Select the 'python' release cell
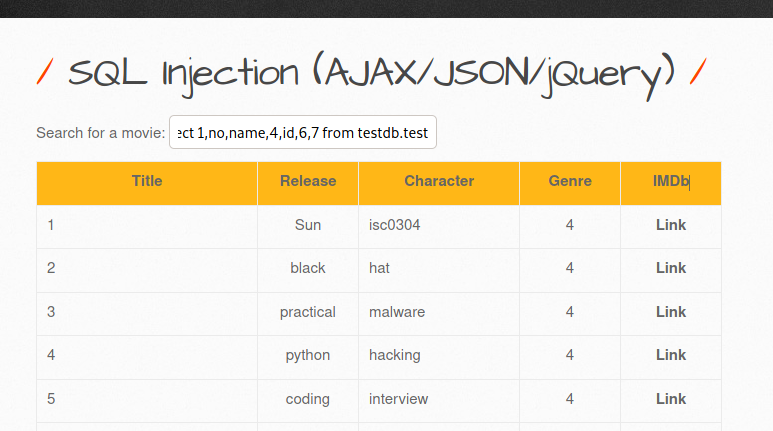The height and width of the screenshot is (431, 773). 308,357
